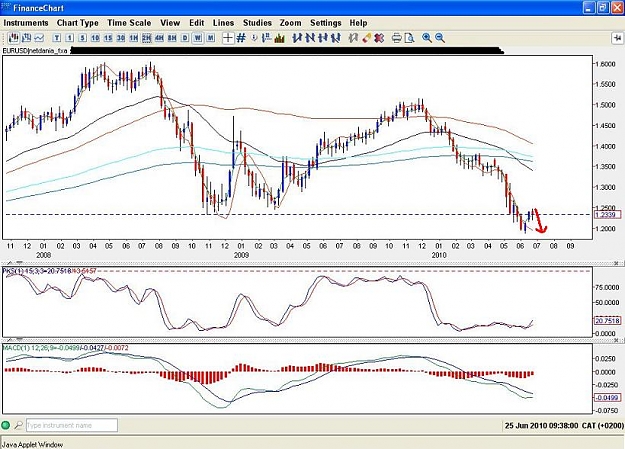
Task: Click the PKS(1) 45;3;3 study label
Action: (x=50, y=271)
